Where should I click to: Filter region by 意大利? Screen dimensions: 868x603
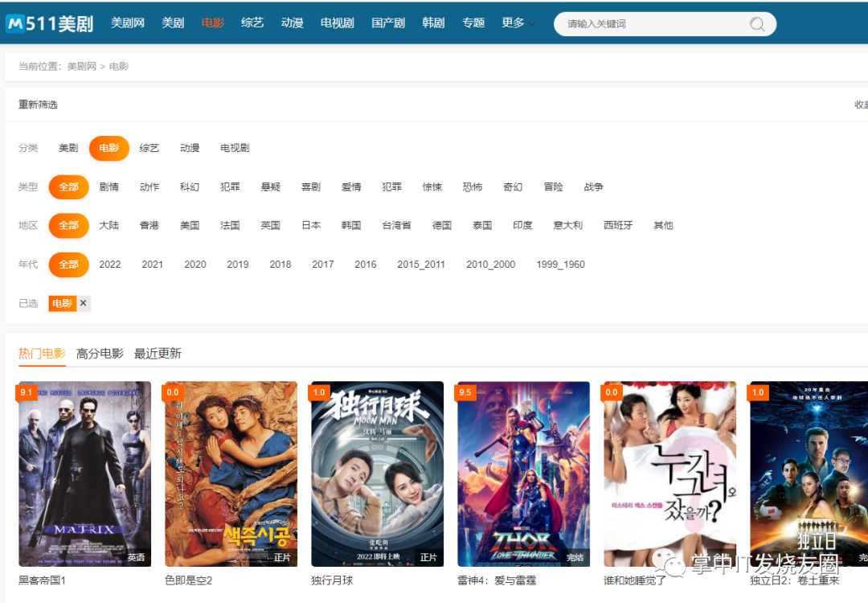click(x=568, y=225)
